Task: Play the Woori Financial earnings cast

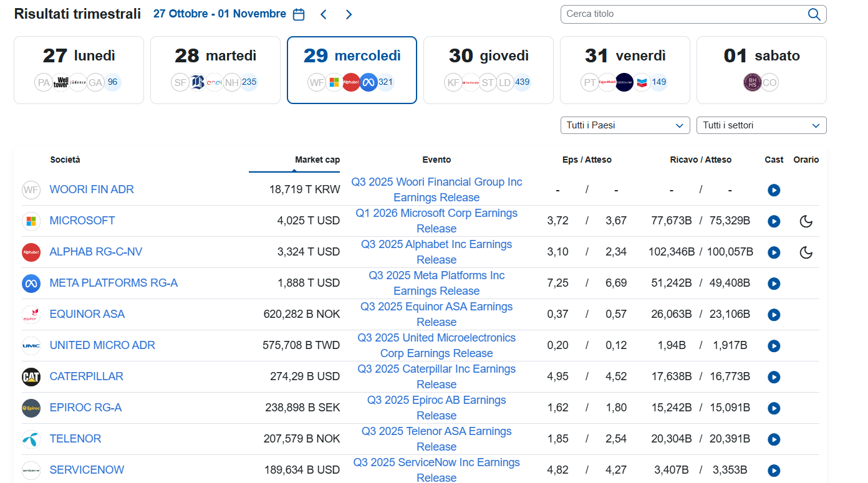Action: coord(774,190)
